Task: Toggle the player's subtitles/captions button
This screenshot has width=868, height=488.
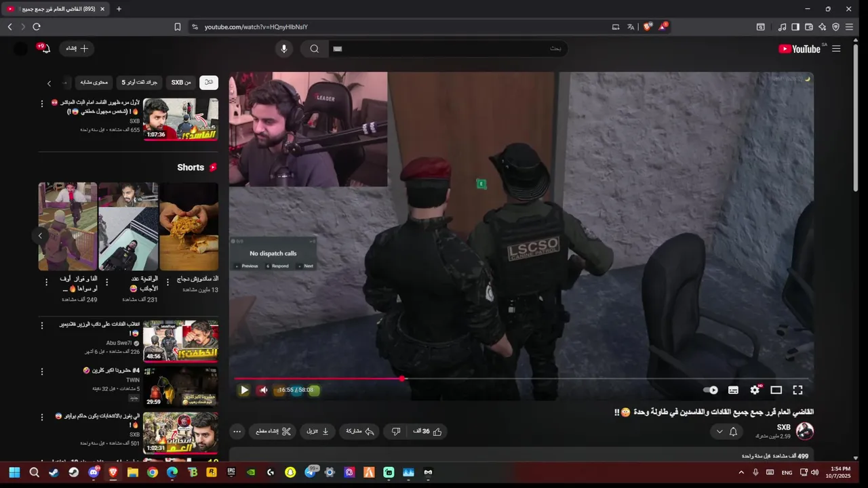Action: [733, 390]
